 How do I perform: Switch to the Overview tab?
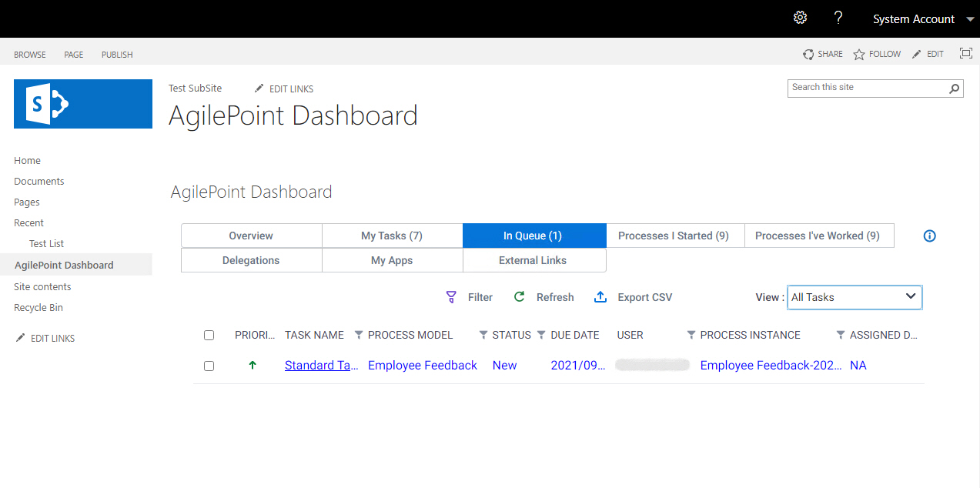coord(251,236)
